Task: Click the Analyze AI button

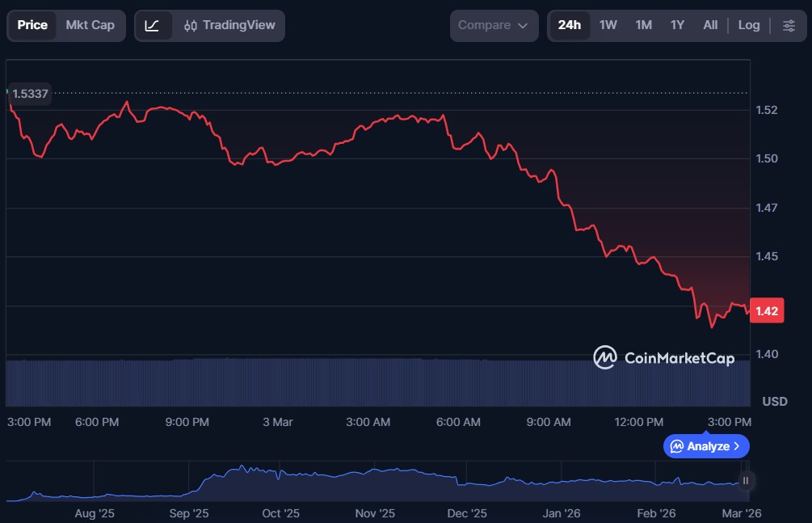Action: (x=706, y=446)
